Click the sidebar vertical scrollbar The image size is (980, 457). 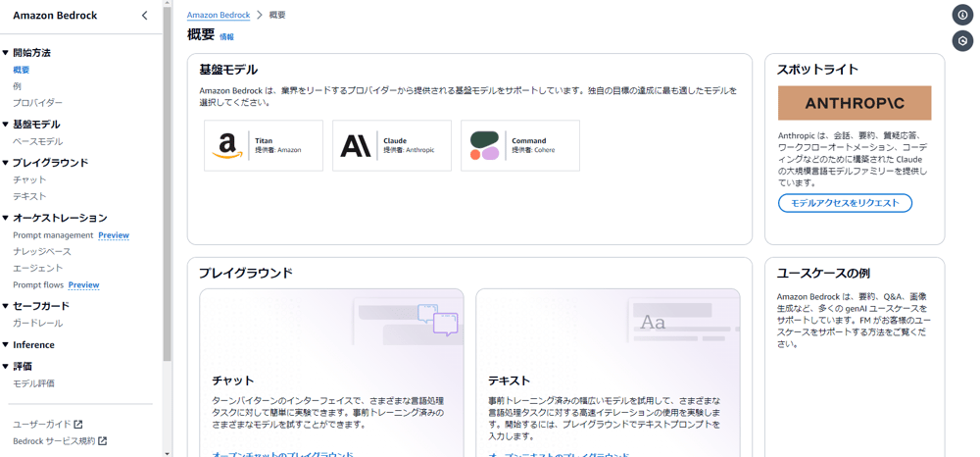coord(167,184)
